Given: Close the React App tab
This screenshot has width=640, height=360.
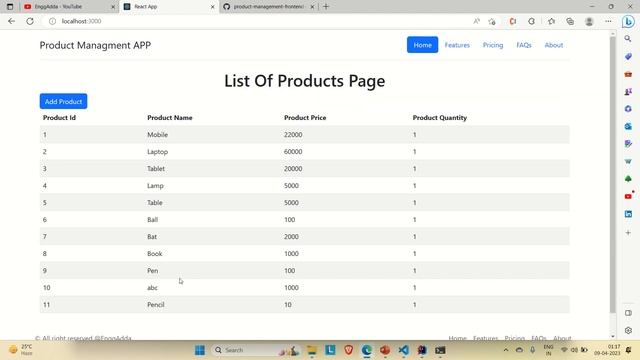Looking at the screenshot, I should pos(212,7).
